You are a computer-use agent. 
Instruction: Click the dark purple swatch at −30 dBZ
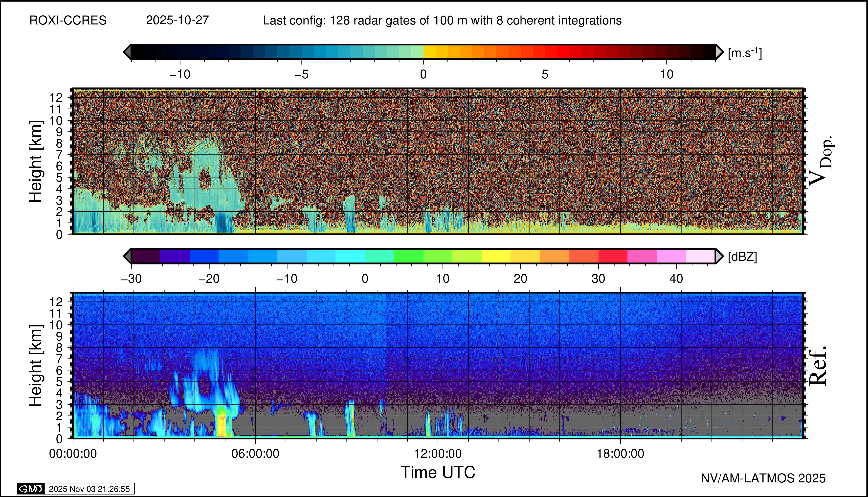coord(146,256)
